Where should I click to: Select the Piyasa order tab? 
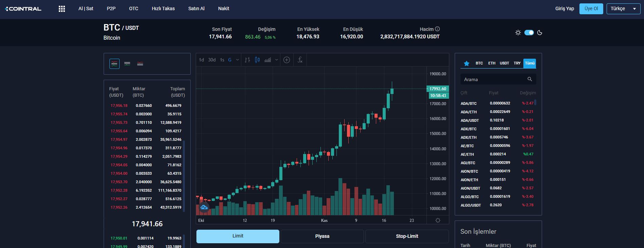pyautogui.click(x=322, y=236)
